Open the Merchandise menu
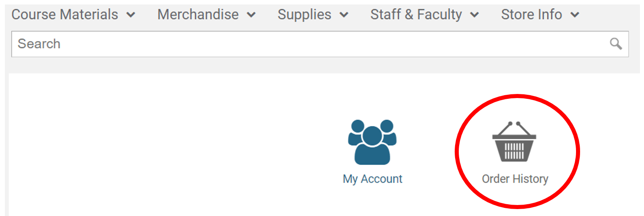The height and width of the screenshot is (216, 644). (206, 15)
